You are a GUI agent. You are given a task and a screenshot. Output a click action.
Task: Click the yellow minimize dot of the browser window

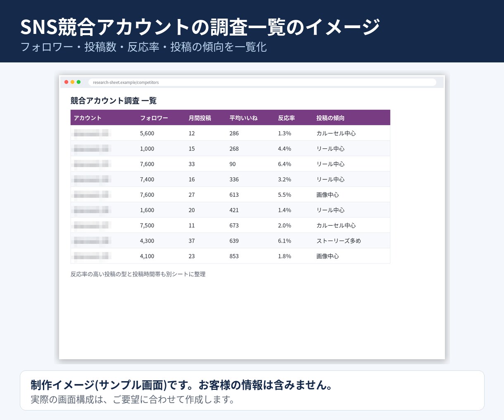pyautogui.click(x=72, y=82)
